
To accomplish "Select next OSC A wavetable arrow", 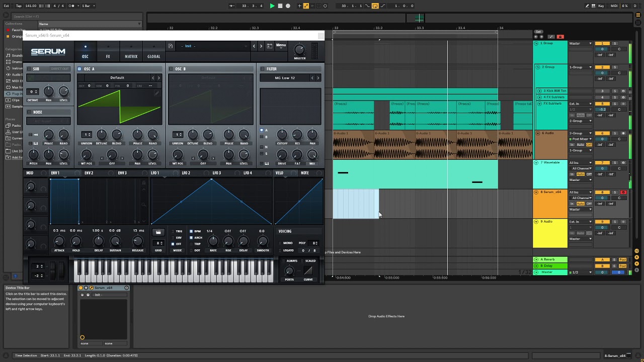I will [x=158, y=78].
